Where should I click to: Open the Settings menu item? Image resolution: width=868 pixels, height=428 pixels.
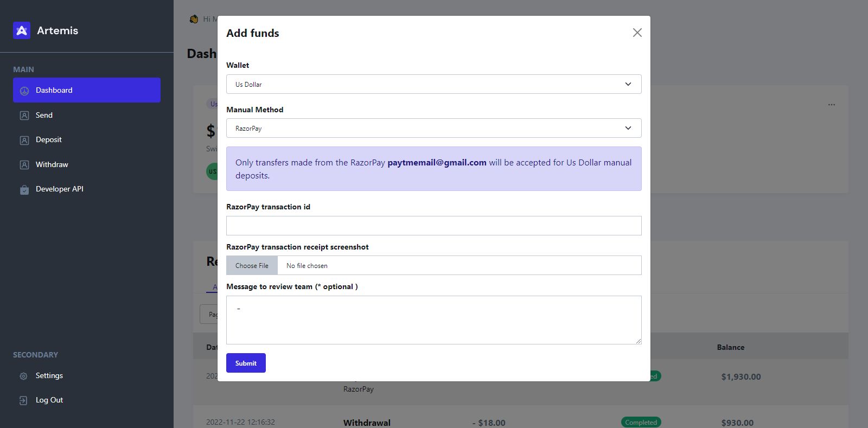[x=49, y=375]
